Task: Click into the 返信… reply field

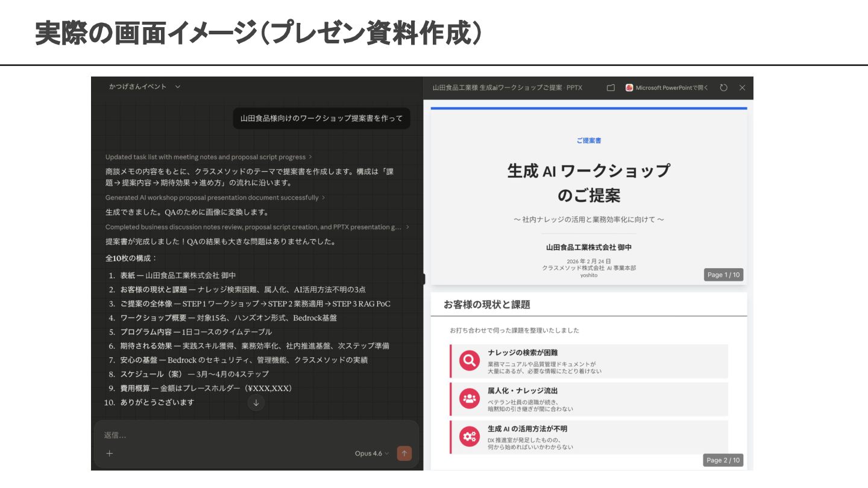Action: pyautogui.click(x=256, y=435)
